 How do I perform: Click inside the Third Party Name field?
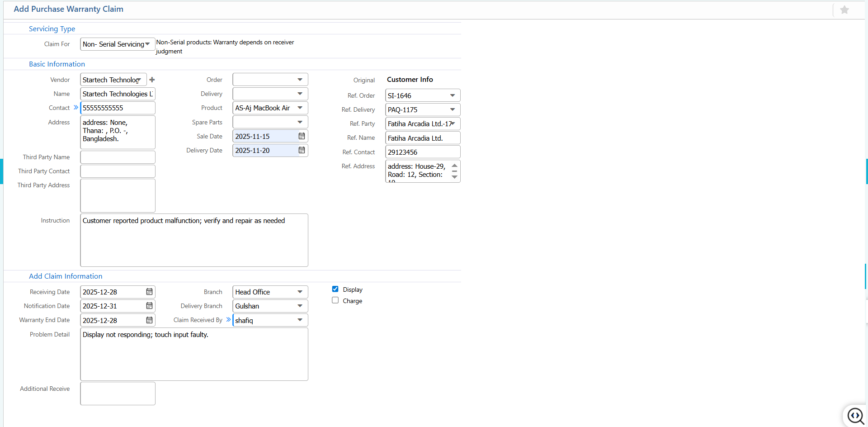pos(118,157)
